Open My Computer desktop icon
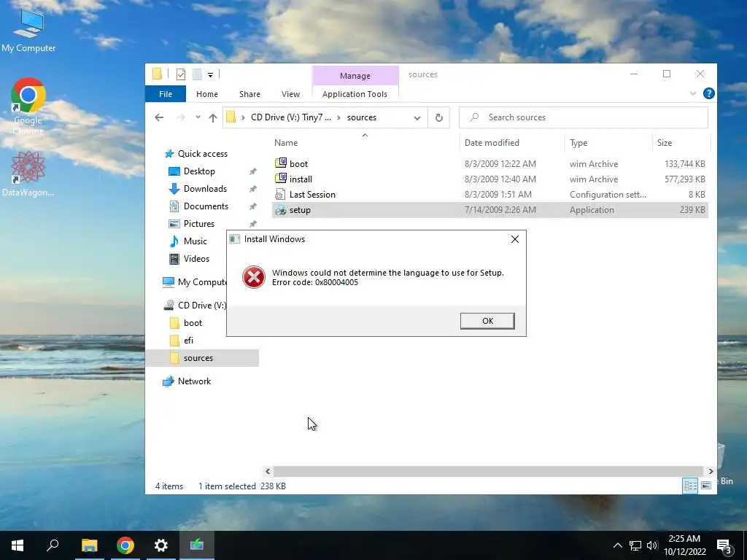 (x=28, y=30)
